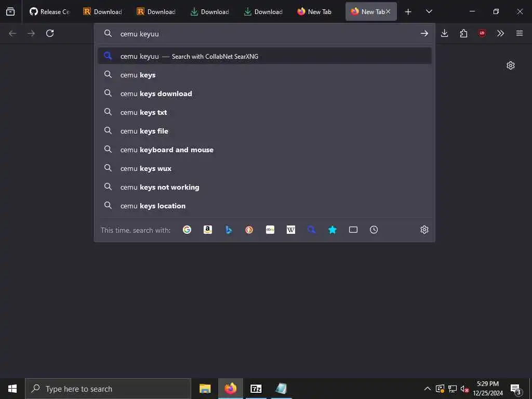
Task: Search this time with Amazon
Action: tap(208, 230)
